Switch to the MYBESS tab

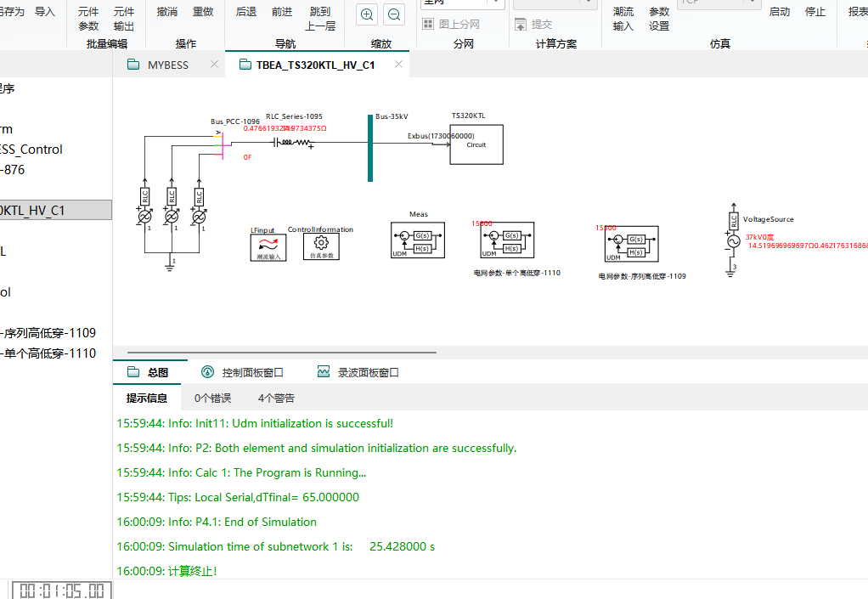tap(168, 65)
